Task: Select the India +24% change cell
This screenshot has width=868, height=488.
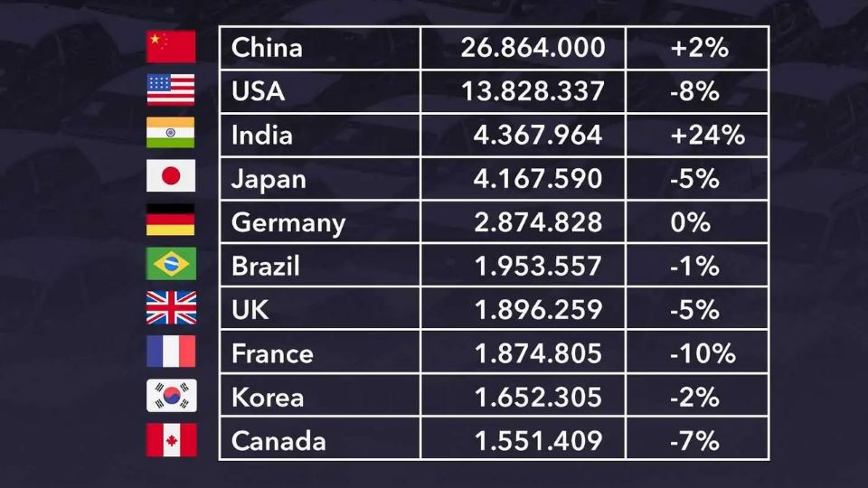Action: pyautogui.click(x=697, y=136)
